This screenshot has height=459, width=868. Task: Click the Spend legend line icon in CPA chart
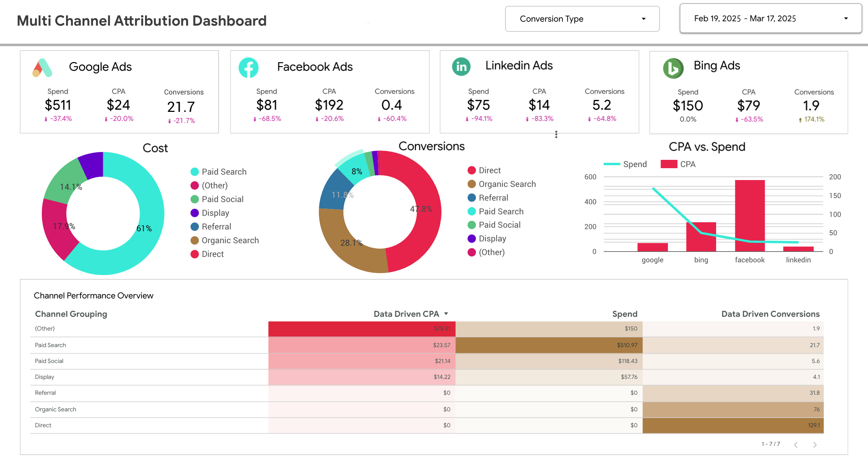613,164
